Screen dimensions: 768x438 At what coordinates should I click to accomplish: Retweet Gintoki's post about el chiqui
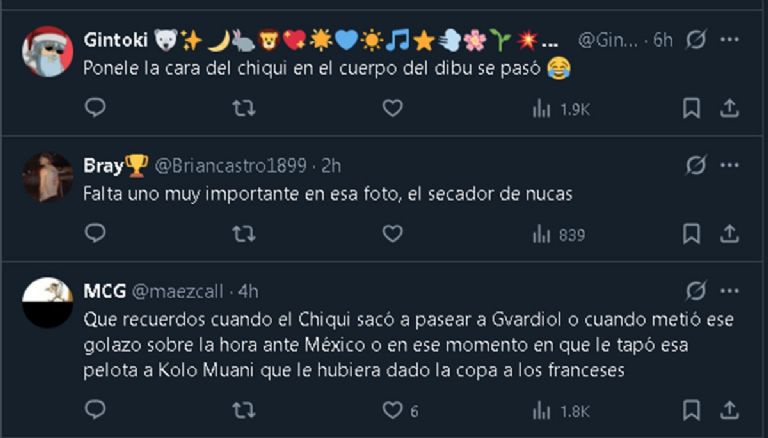tap(243, 108)
